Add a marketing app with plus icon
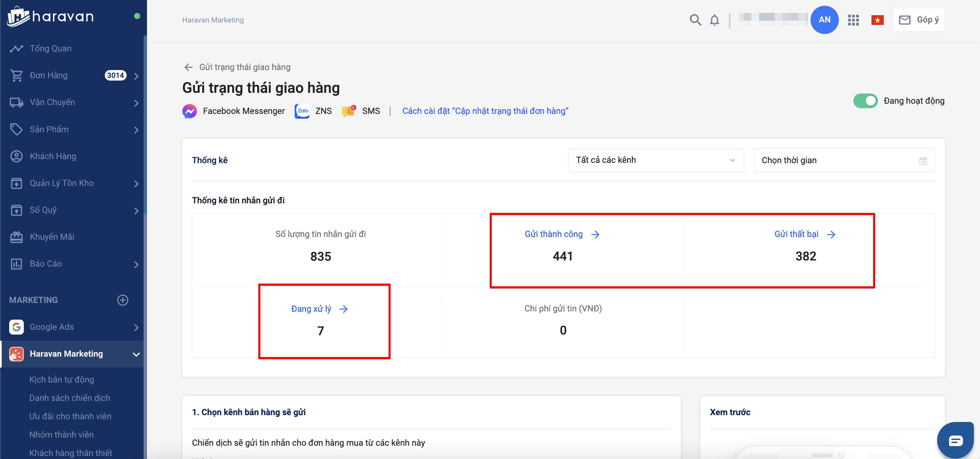The image size is (980, 459). click(x=122, y=300)
